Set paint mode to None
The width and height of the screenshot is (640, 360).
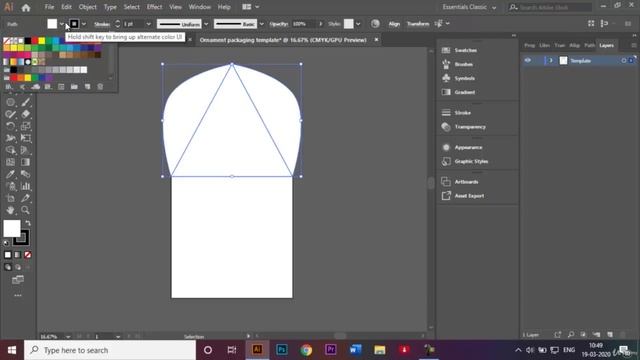27,255
